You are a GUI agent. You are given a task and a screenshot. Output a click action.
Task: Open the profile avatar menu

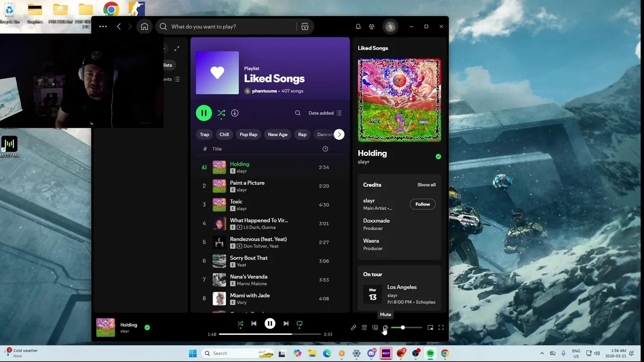click(x=390, y=27)
